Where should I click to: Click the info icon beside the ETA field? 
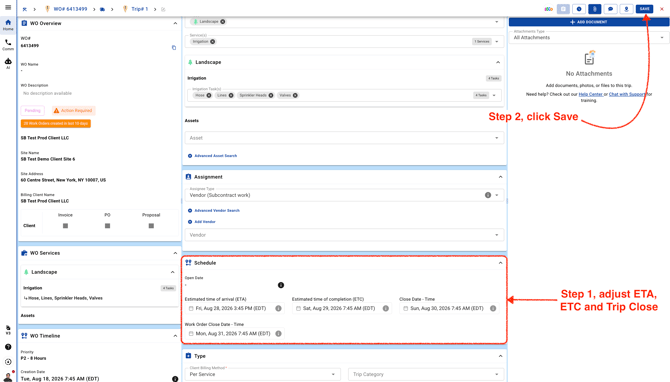point(279,309)
